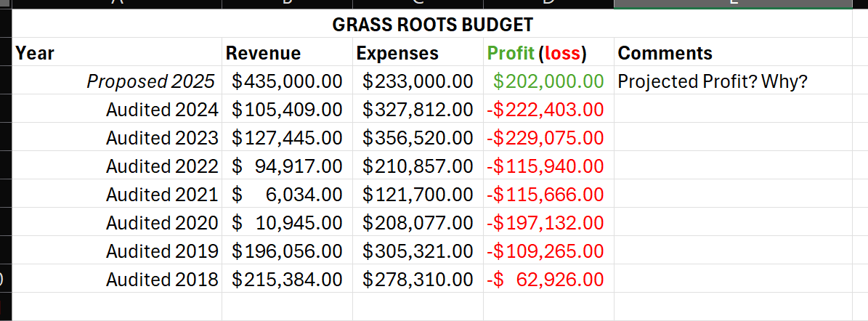Select the GRASS ROOTS BUDGET title cell
Image resolution: width=868 pixels, height=321 pixels.
(x=432, y=25)
